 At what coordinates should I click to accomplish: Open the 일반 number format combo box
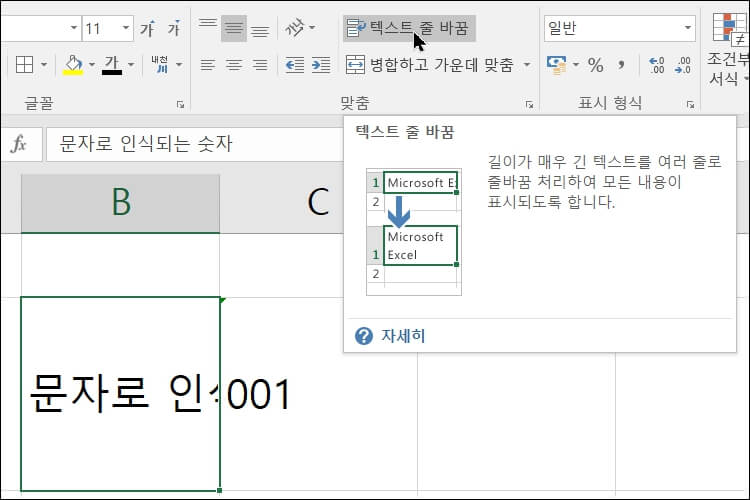click(619, 28)
